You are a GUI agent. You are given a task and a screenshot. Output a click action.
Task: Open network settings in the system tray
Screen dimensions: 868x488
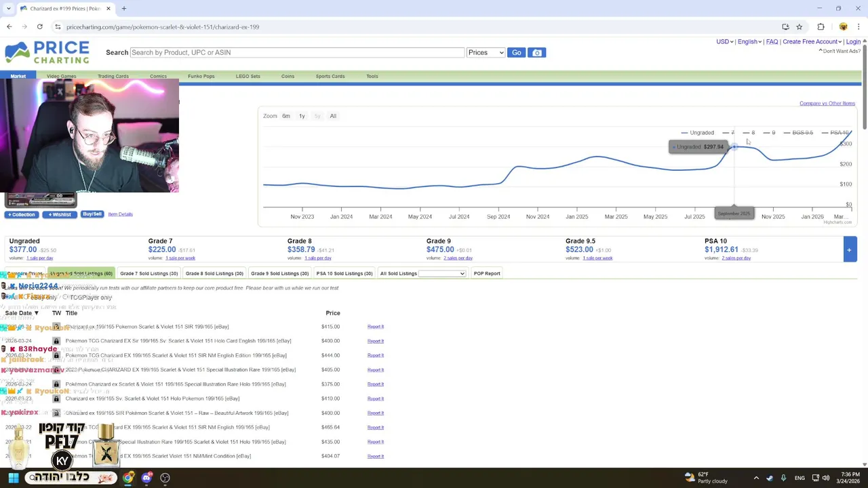click(815, 478)
